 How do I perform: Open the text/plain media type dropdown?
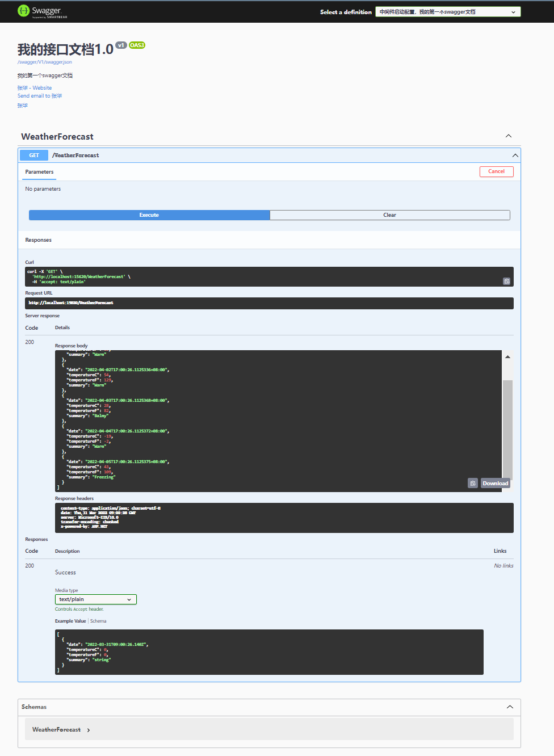[x=96, y=599]
